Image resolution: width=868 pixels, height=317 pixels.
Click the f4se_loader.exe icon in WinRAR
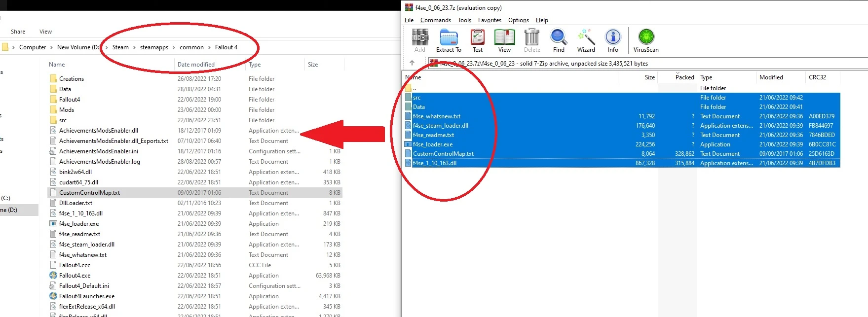[408, 144]
